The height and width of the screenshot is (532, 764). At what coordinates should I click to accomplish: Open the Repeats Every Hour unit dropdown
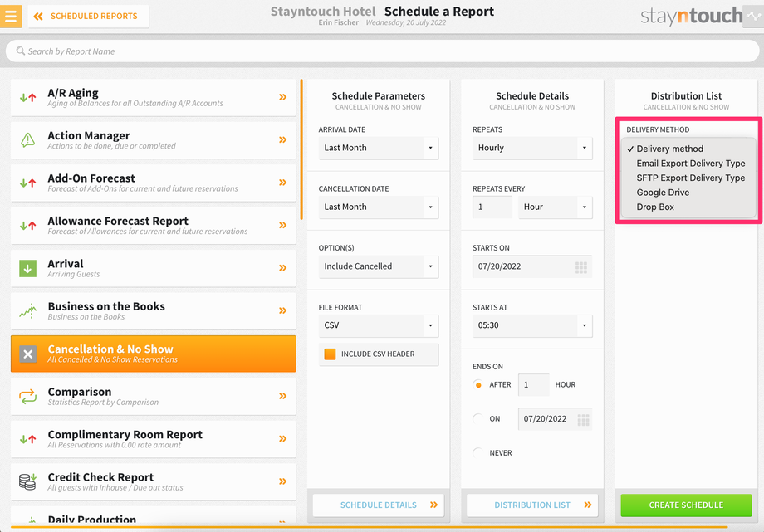tap(555, 207)
